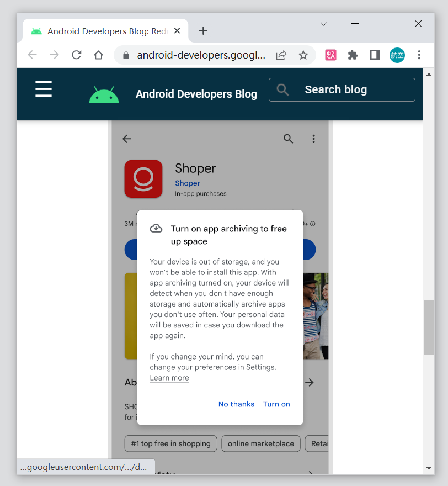Focus the Search blog field
The image size is (448, 486).
point(342,89)
